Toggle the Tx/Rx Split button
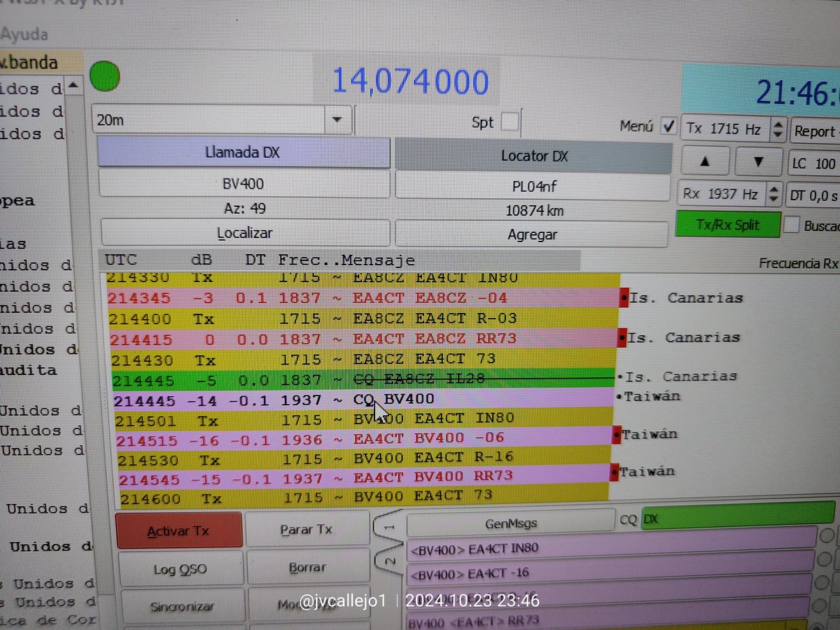This screenshot has width=840, height=630. (x=729, y=225)
